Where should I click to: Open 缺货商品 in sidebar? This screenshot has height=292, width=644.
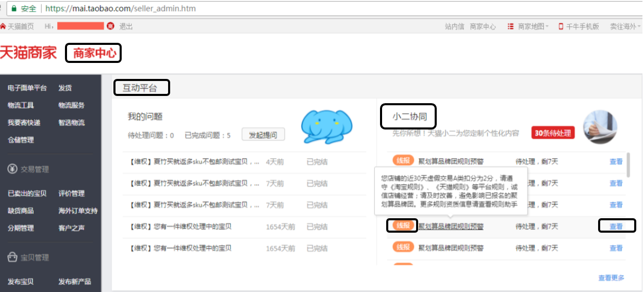(x=21, y=210)
